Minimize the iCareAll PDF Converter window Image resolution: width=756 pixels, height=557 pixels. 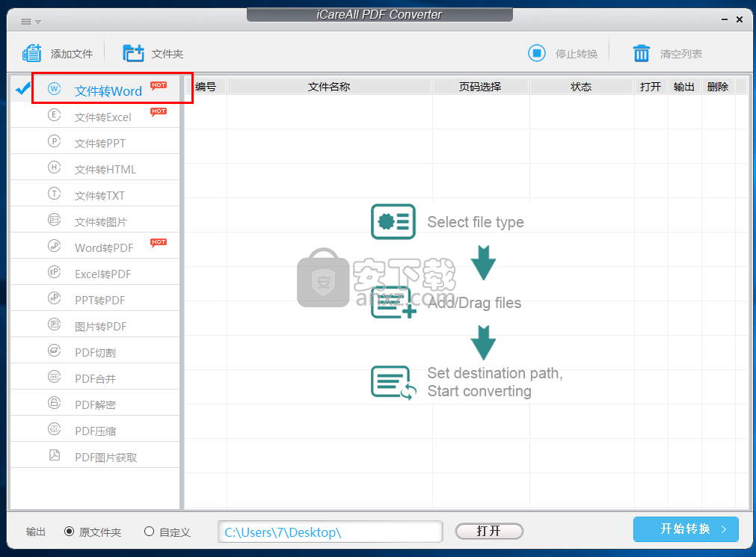(x=724, y=19)
